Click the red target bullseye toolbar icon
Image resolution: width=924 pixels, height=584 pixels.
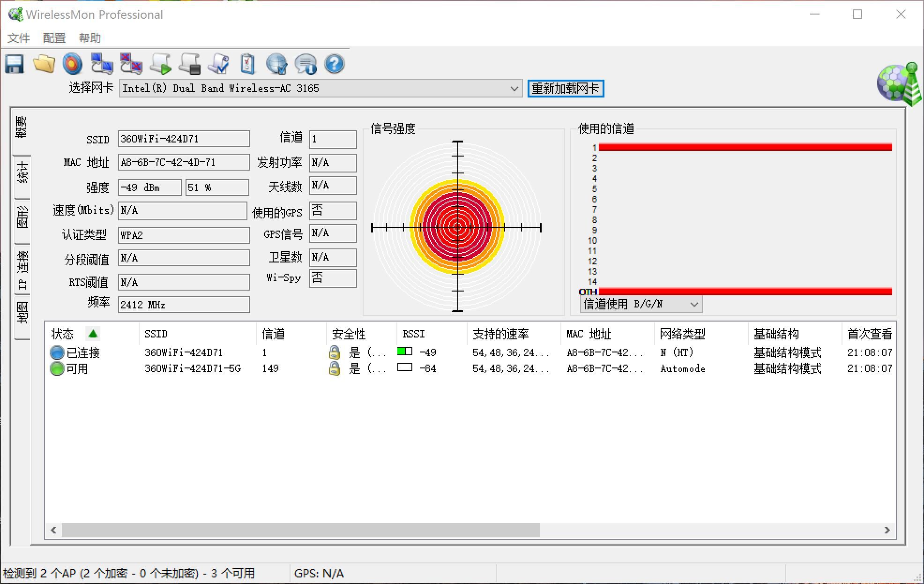(x=72, y=64)
